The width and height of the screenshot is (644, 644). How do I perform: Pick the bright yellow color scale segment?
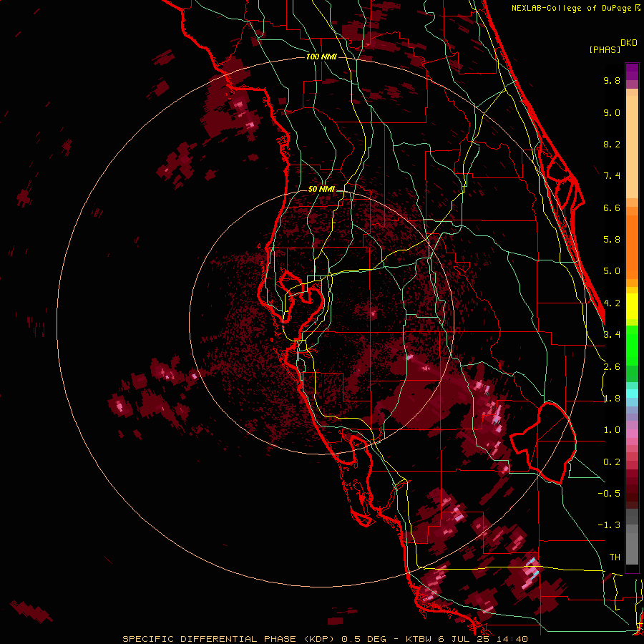point(632,306)
